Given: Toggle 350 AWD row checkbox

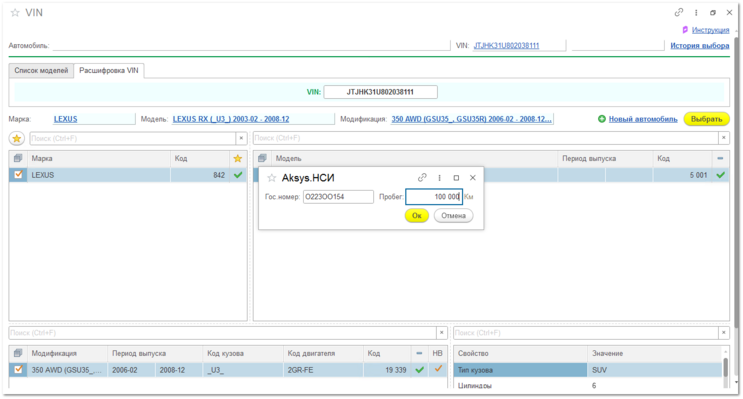Looking at the screenshot, I should click(x=18, y=369).
